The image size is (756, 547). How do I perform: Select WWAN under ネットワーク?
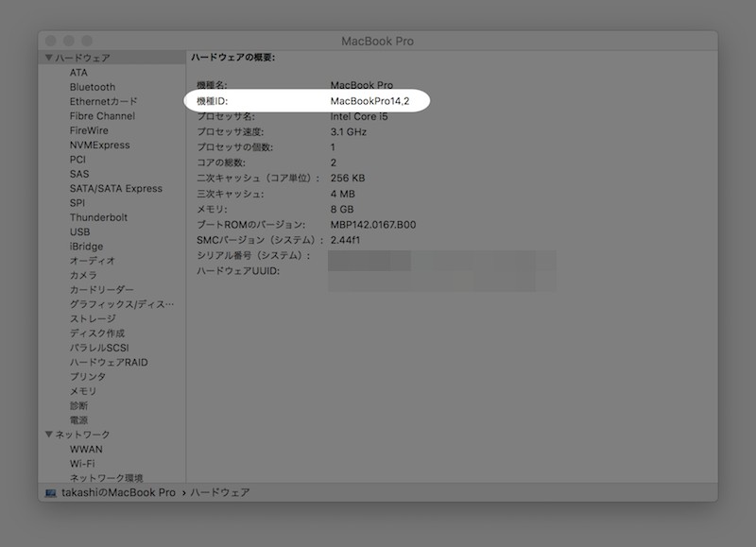tap(86, 449)
